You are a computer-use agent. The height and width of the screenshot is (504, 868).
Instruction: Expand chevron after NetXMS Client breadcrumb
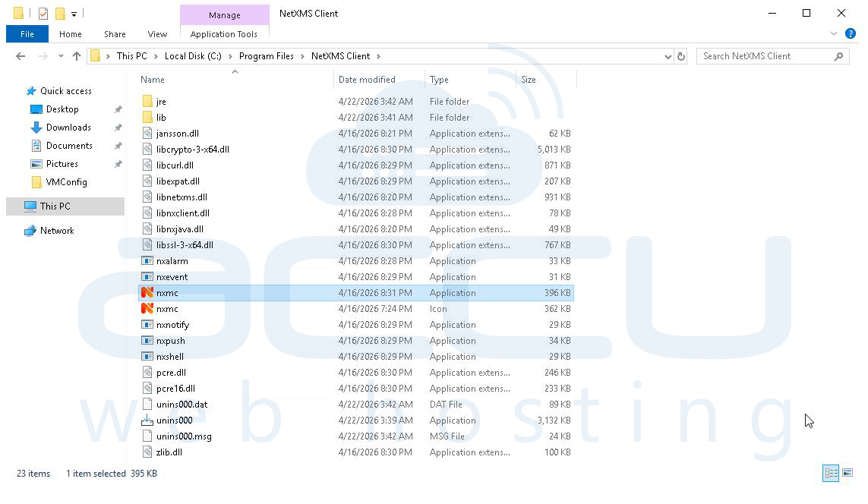379,56
